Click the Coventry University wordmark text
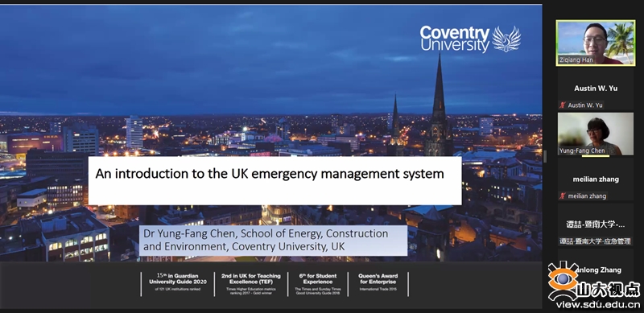Viewport: 644px width, 313px height. click(x=455, y=39)
